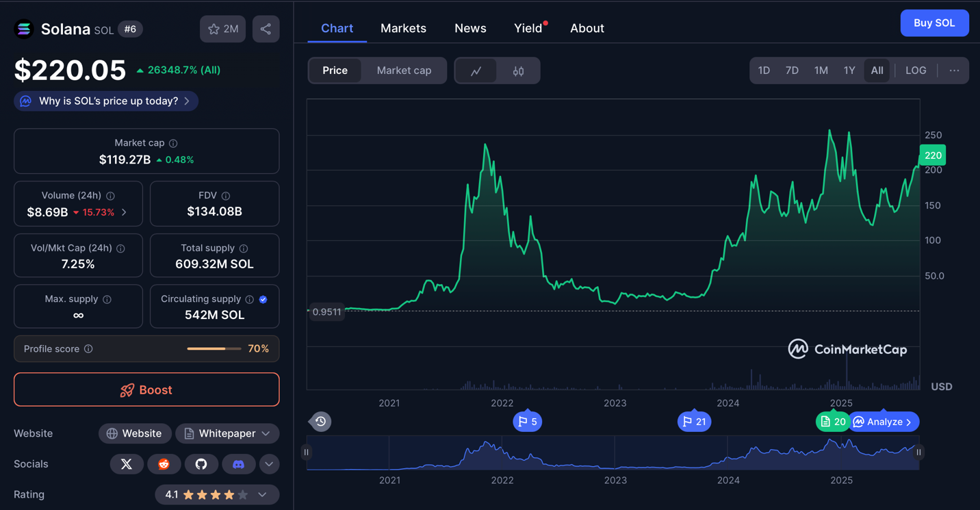Click the 542M SOL circulating supply value

(x=214, y=315)
